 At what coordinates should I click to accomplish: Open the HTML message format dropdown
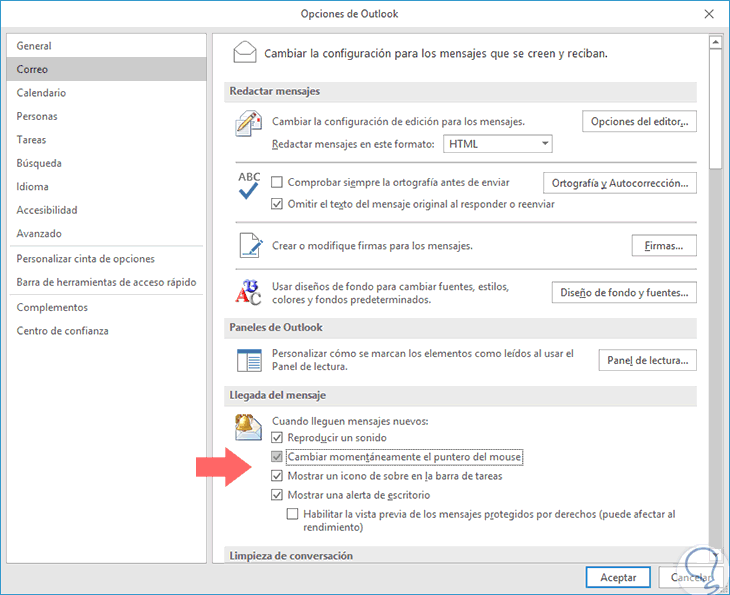tap(498, 144)
